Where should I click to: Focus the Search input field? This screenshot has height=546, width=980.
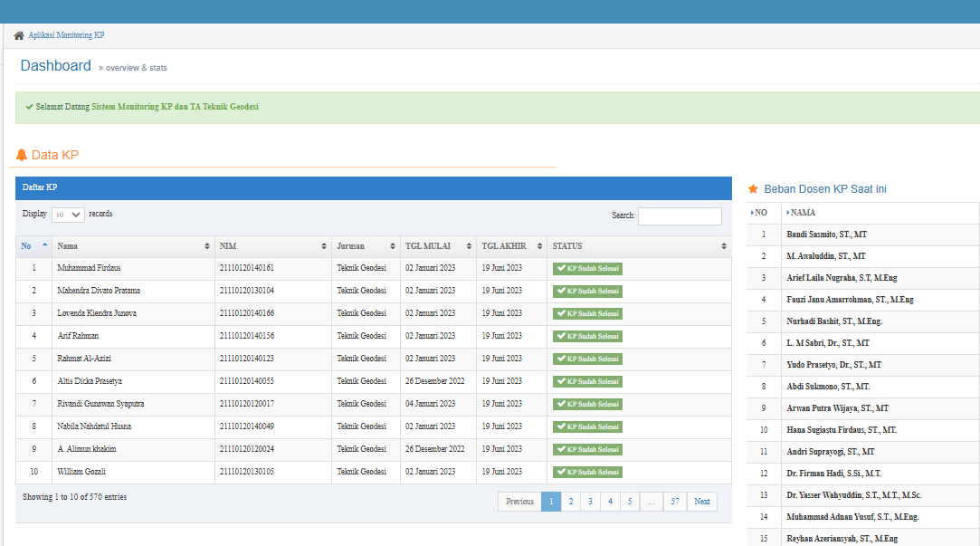point(680,216)
